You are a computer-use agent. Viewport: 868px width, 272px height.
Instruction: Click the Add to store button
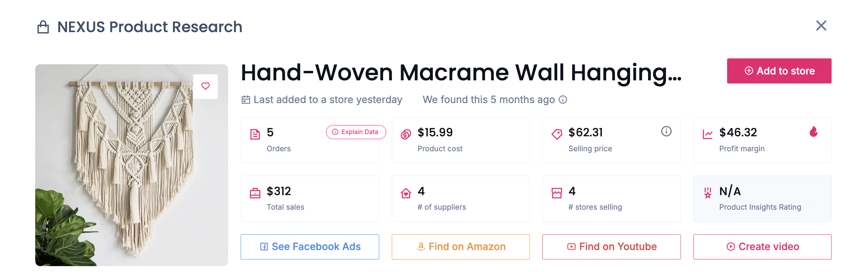coord(779,71)
